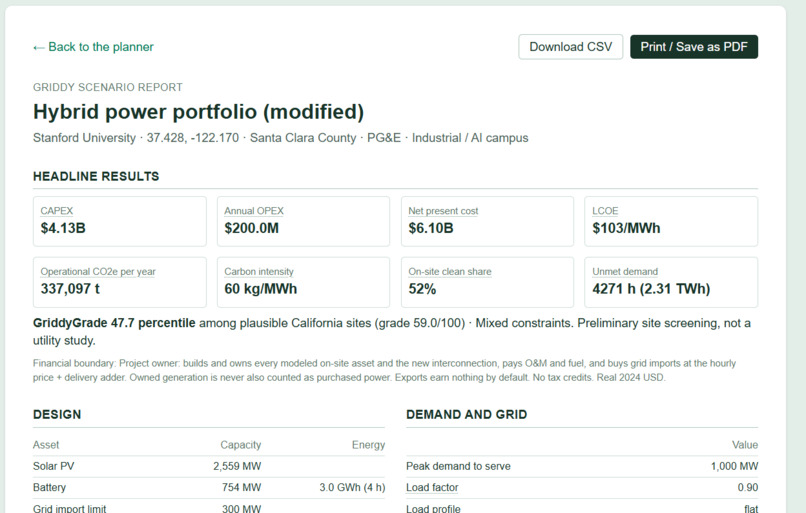Viewport: 806px width, 513px height.
Task: Select the $6.10B cost value
Action: pos(431,228)
